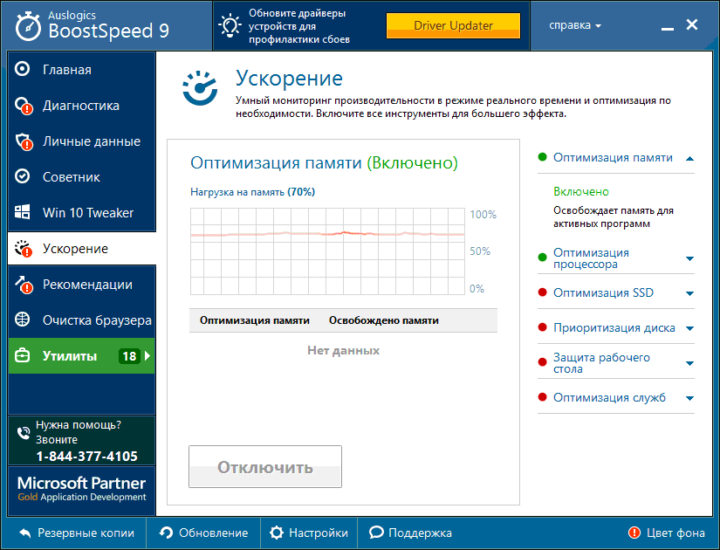Collapse the Оптимизация памяти section arrow
The width and height of the screenshot is (720, 550).
pos(690,158)
